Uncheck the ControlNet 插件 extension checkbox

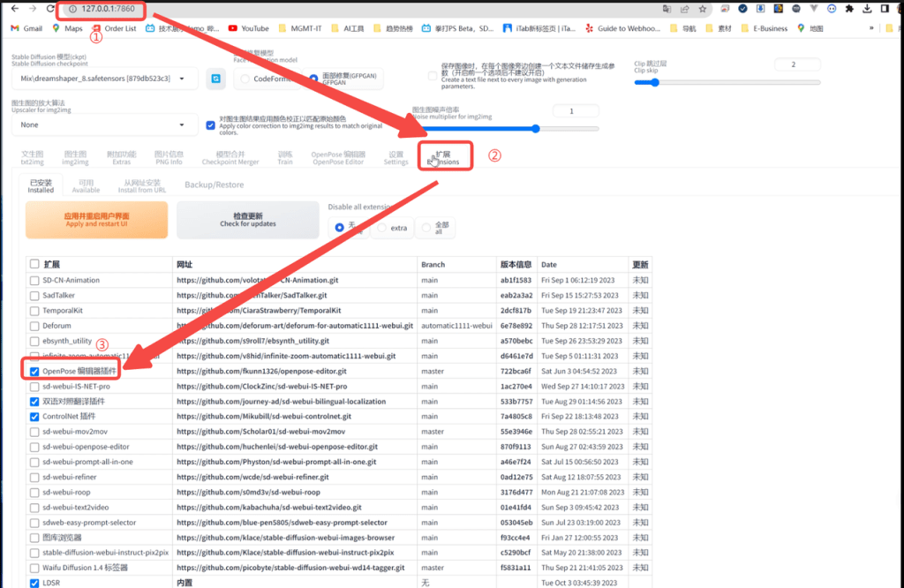34,417
